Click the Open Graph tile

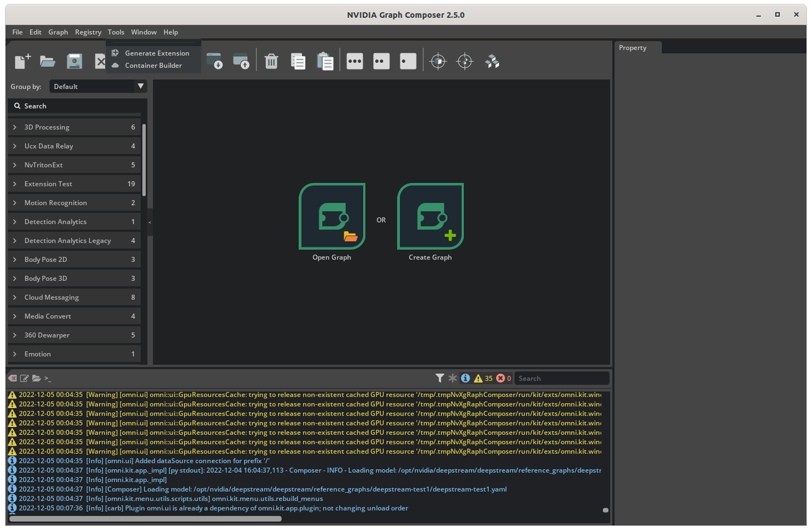pos(332,216)
